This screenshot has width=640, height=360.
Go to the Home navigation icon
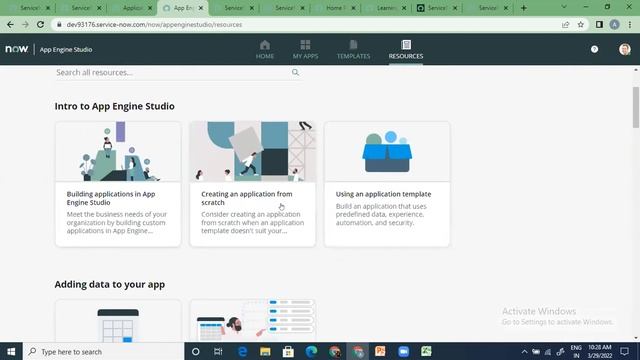[x=264, y=50]
